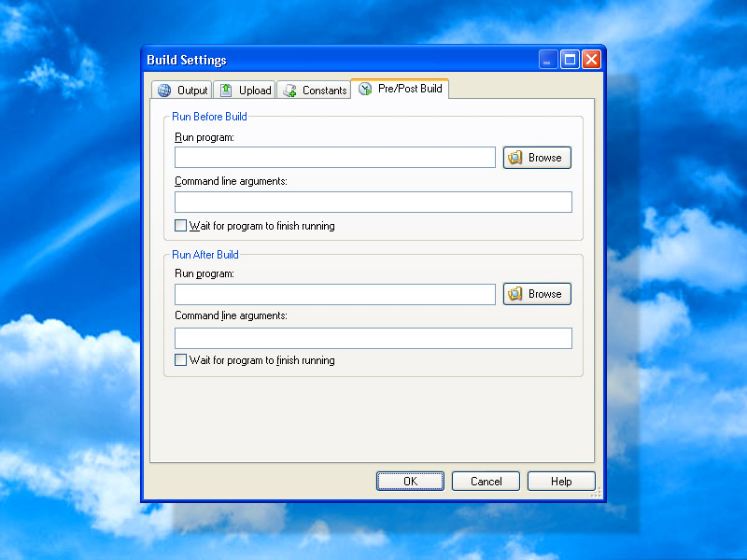Select the Pre/Post Build tab
The height and width of the screenshot is (560, 747).
coord(400,89)
